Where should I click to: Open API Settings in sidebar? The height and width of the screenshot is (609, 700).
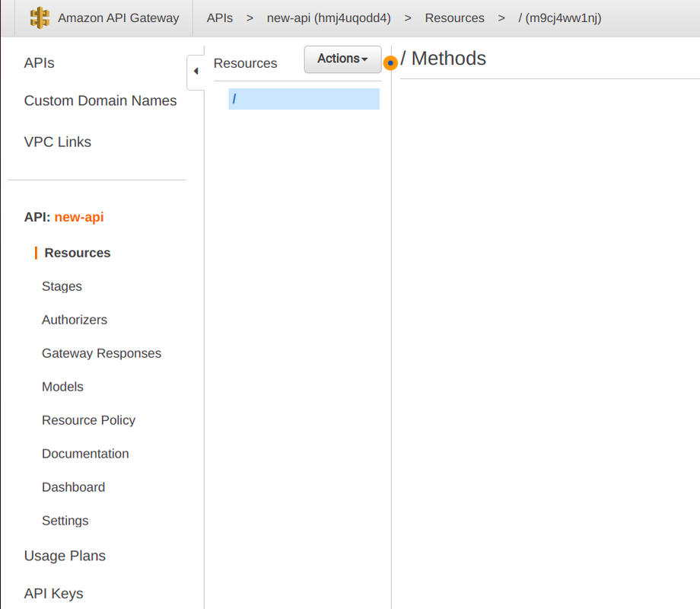65,521
